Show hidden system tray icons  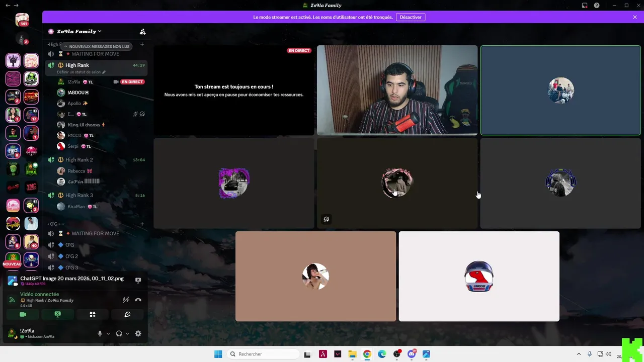(x=579, y=354)
